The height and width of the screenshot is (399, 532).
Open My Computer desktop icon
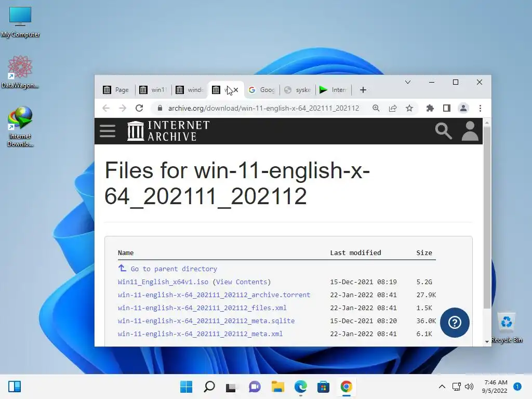(20, 22)
